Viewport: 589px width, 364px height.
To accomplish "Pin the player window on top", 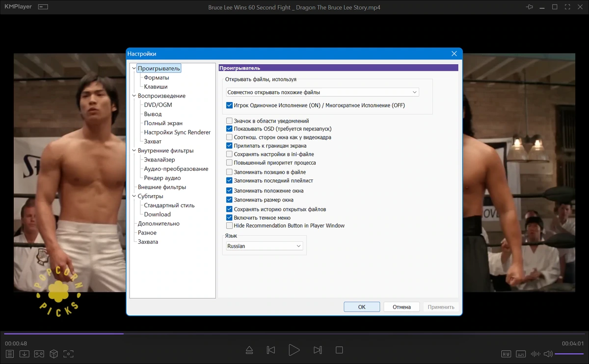I will pyautogui.click(x=529, y=7).
